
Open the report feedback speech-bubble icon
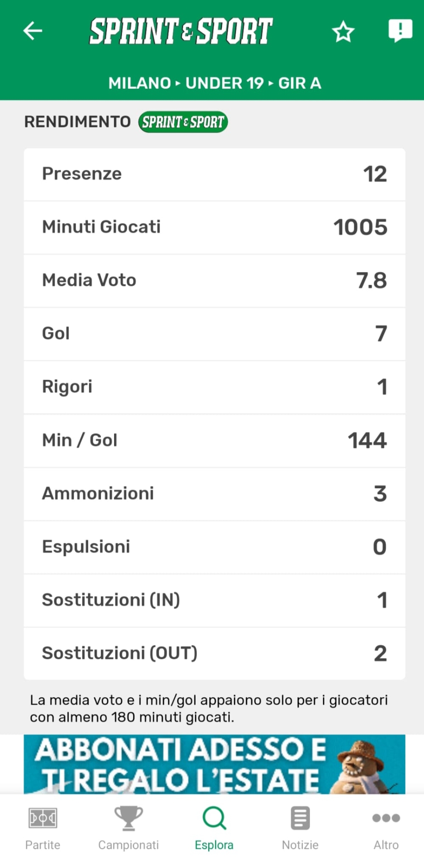(400, 31)
